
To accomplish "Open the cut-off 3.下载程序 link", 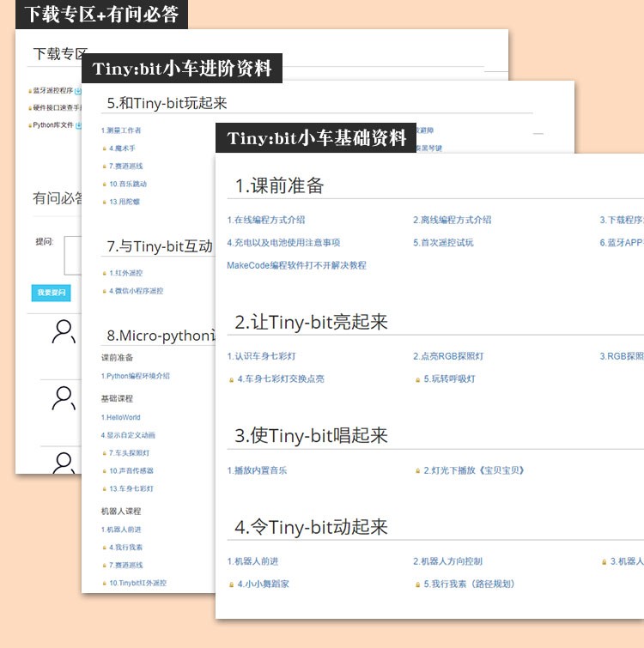I will pyautogui.click(x=622, y=220).
